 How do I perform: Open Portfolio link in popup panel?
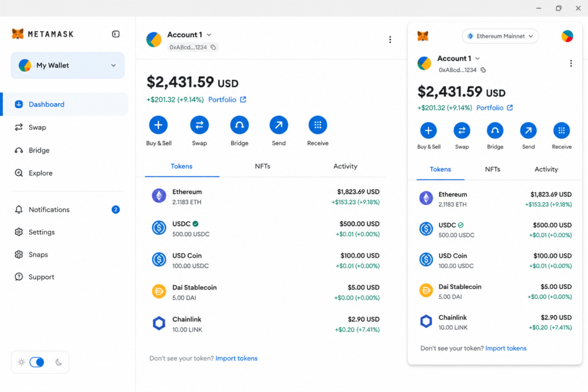(x=494, y=108)
